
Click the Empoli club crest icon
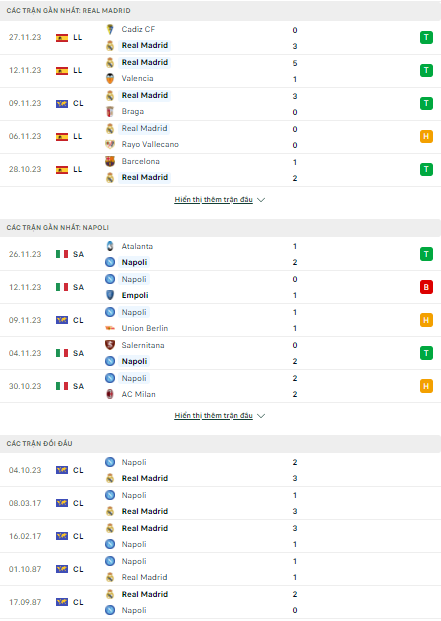pyautogui.click(x=110, y=295)
